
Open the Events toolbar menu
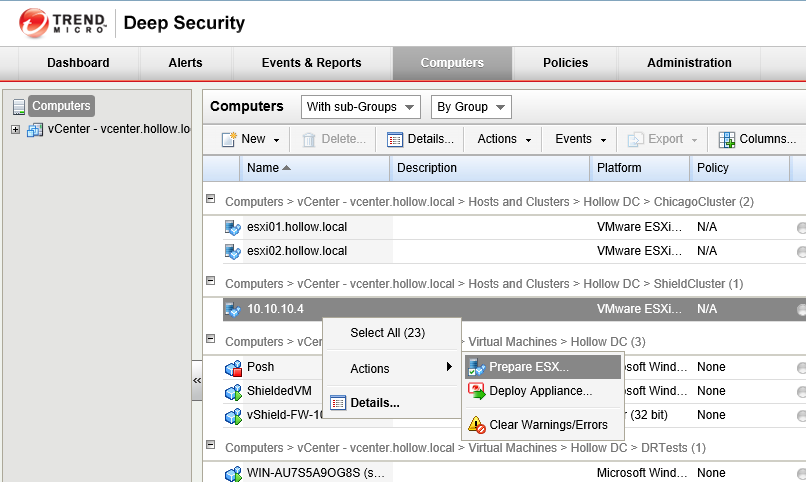pyautogui.click(x=581, y=139)
